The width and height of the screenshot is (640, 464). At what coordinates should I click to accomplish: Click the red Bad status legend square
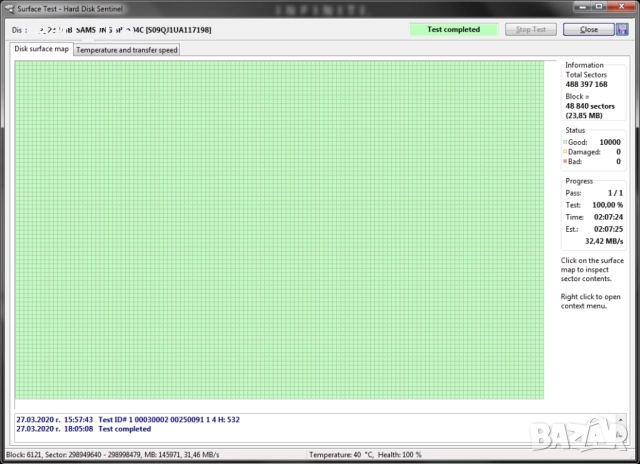point(566,161)
